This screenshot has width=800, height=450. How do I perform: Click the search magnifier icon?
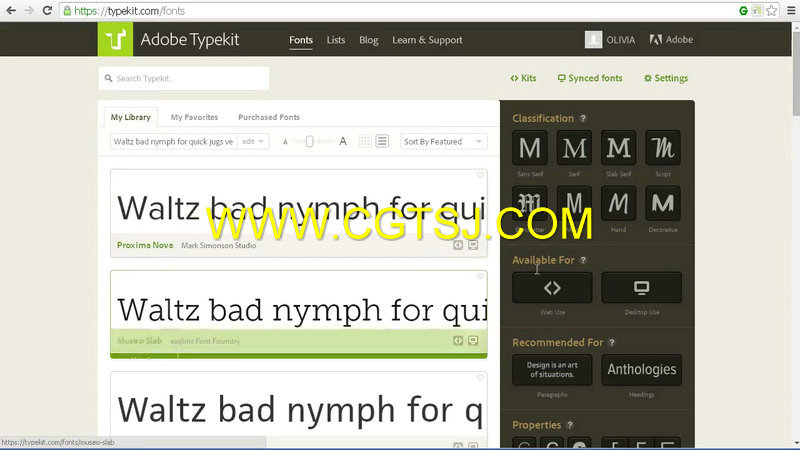108,79
